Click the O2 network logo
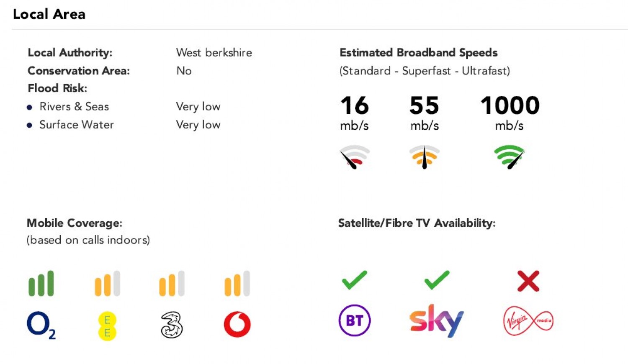Screen dimensions: 628x364 [x=40, y=325]
